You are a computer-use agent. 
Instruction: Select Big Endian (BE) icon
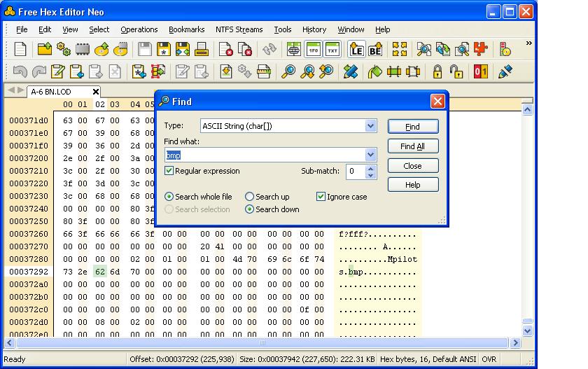[375, 49]
